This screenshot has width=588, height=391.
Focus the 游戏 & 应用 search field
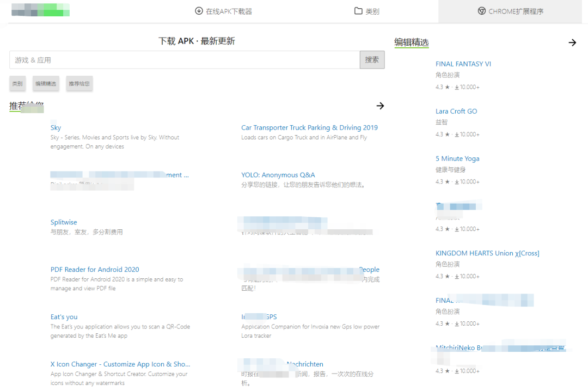point(184,60)
